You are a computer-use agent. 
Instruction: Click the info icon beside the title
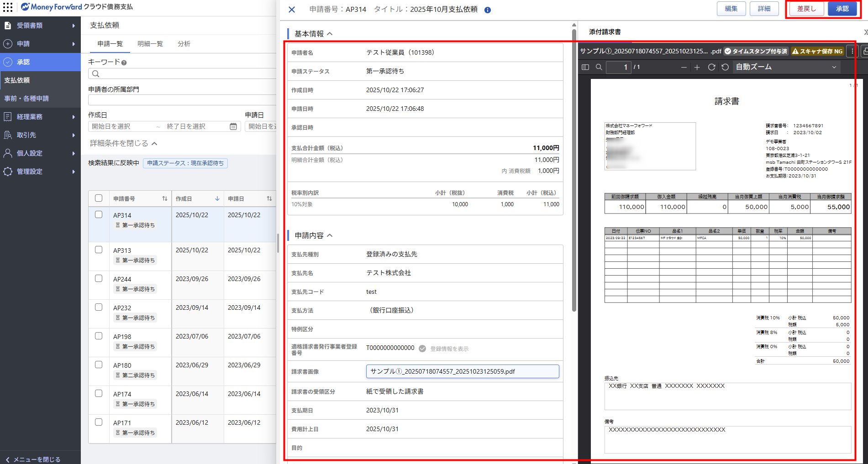click(x=488, y=10)
